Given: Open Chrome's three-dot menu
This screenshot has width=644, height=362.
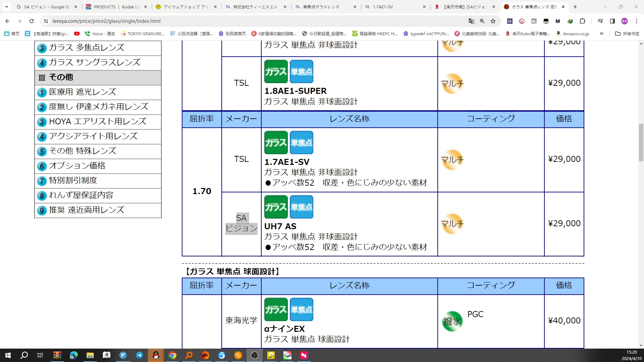Looking at the screenshot, I should 637,21.
